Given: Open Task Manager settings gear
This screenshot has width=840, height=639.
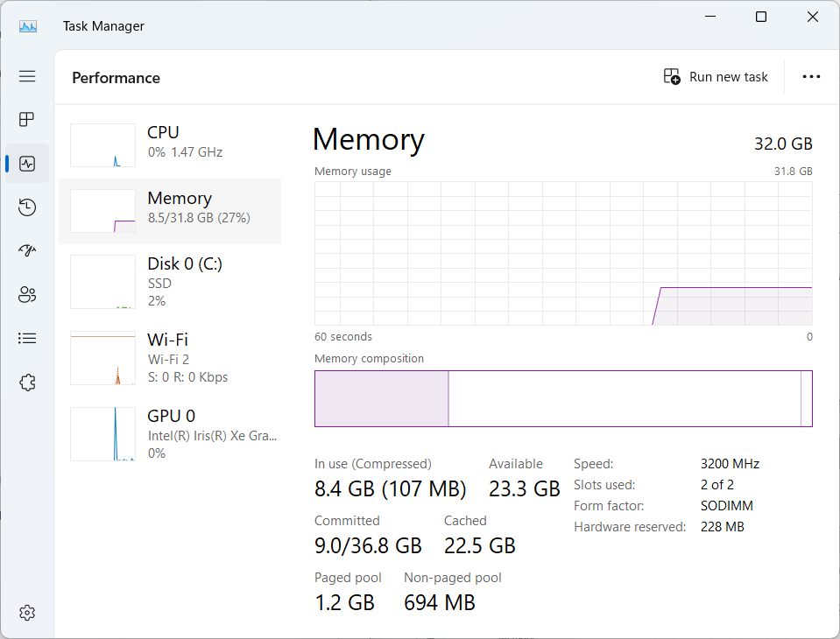Looking at the screenshot, I should [x=27, y=612].
